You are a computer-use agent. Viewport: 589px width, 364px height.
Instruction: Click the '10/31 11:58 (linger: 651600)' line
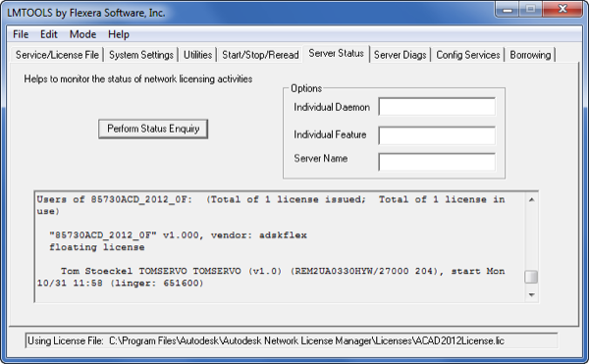point(120,283)
